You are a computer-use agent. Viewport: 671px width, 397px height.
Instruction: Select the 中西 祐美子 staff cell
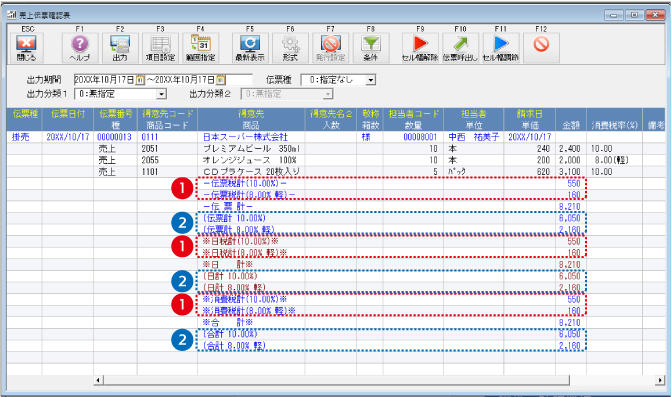[474, 137]
